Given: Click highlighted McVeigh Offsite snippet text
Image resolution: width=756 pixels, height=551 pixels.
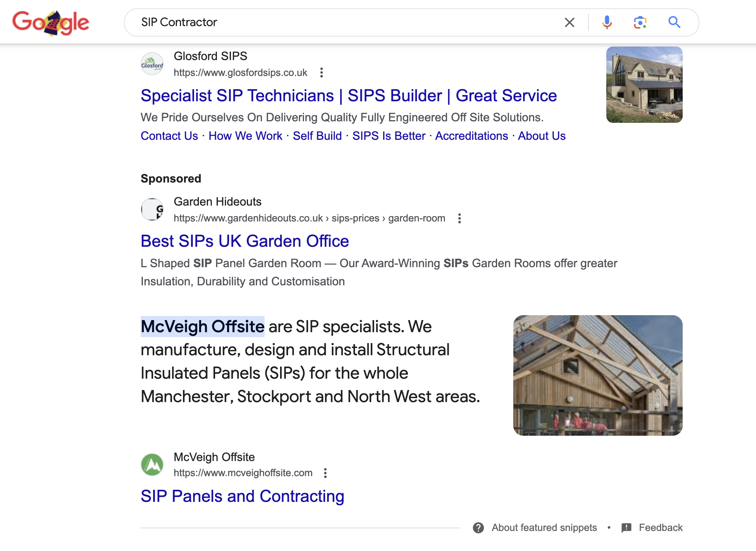Looking at the screenshot, I should pyautogui.click(x=203, y=327).
